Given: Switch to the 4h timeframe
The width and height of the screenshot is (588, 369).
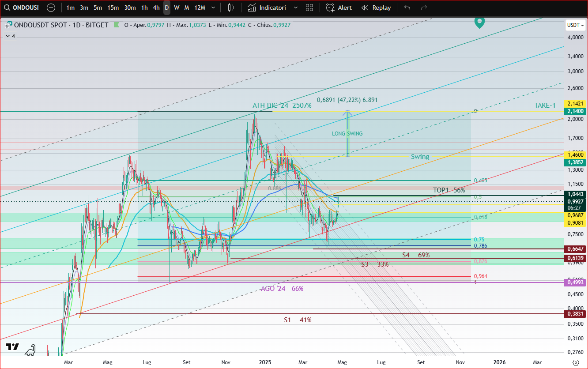Looking at the screenshot, I should [156, 8].
